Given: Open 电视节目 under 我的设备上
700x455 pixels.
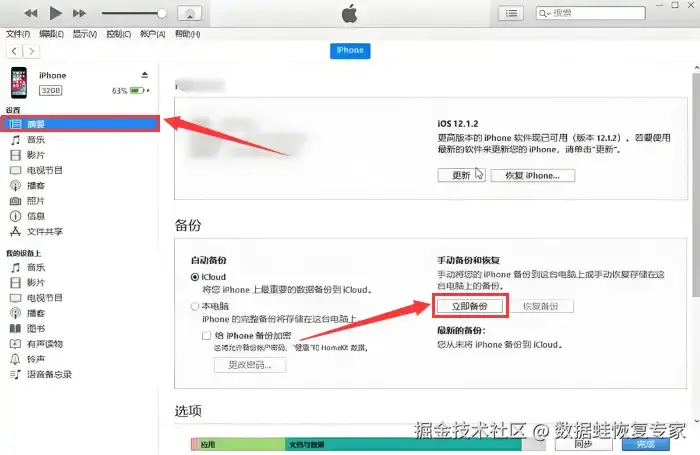Looking at the screenshot, I should tap(45, 298).
